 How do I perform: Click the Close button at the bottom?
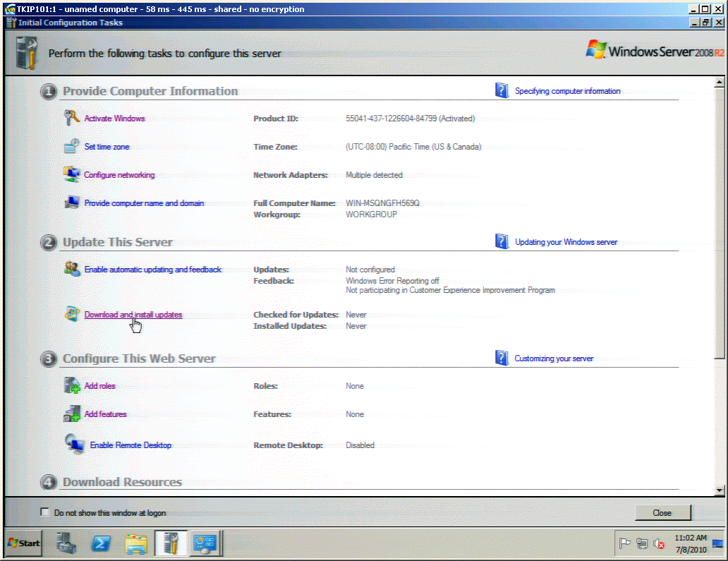click(662, 513)
